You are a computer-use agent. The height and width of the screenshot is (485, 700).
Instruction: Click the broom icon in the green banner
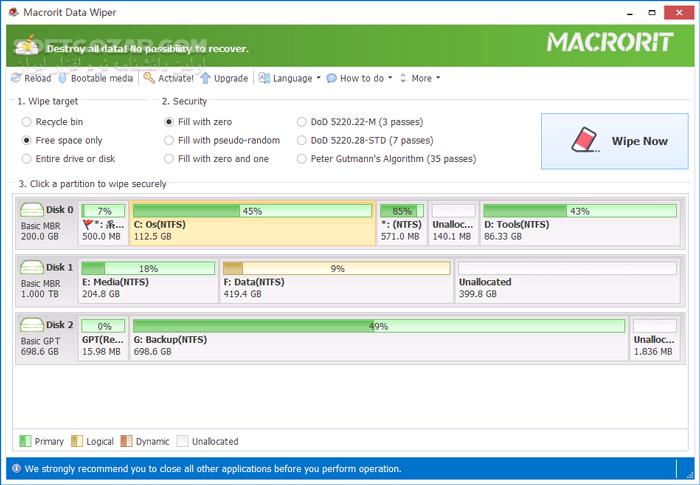pyautogui.click(x=26, y=45)
